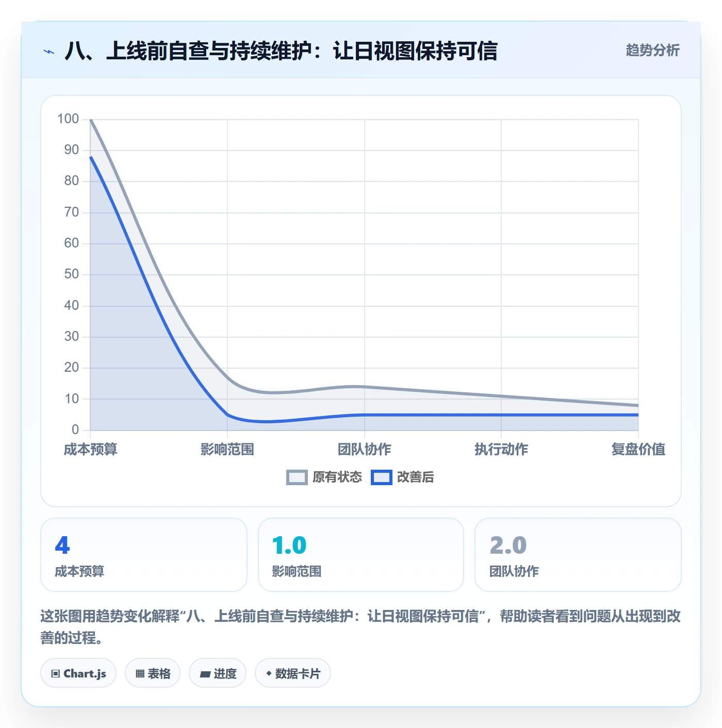Viewport: 722px width, 728px height.
Task: Click the 50 y-axis tick label
Action: [72, 274]
